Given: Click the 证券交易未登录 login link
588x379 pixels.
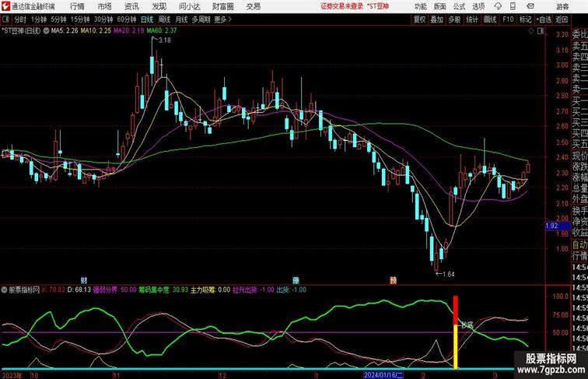Looking at the screenshot, I should 341,6.
